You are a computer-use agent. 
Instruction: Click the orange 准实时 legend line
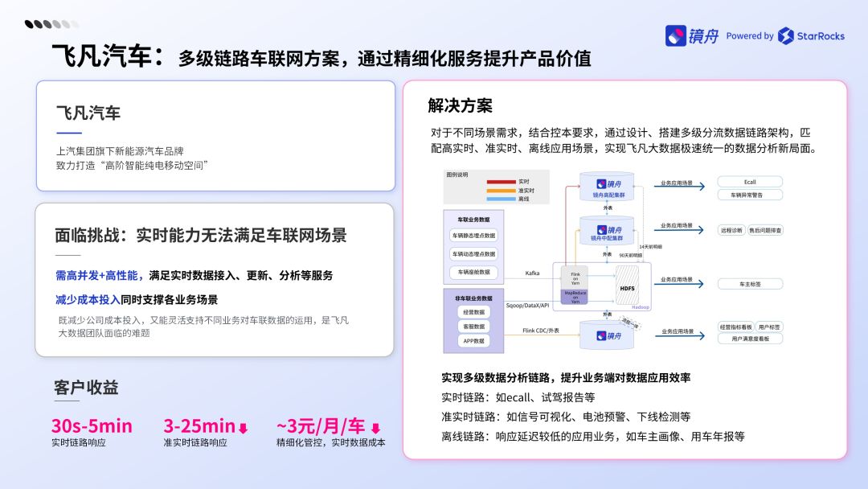tap(501, 191)
